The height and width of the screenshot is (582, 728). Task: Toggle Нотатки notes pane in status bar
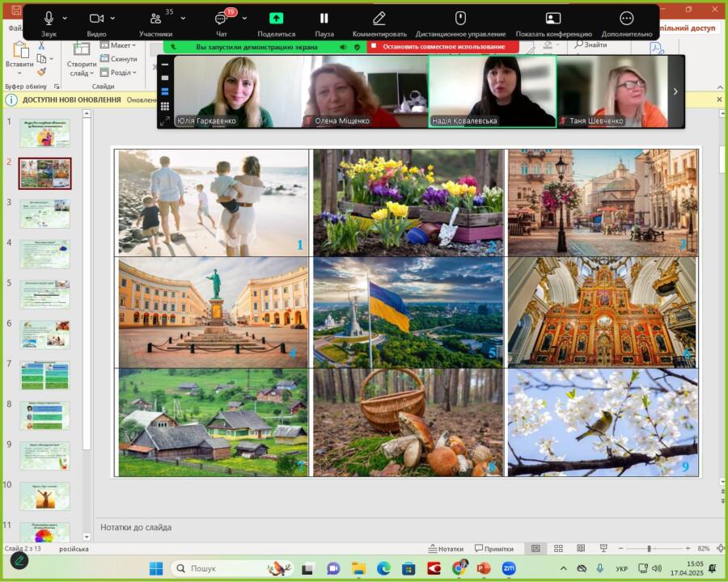(x=446, y=549)
